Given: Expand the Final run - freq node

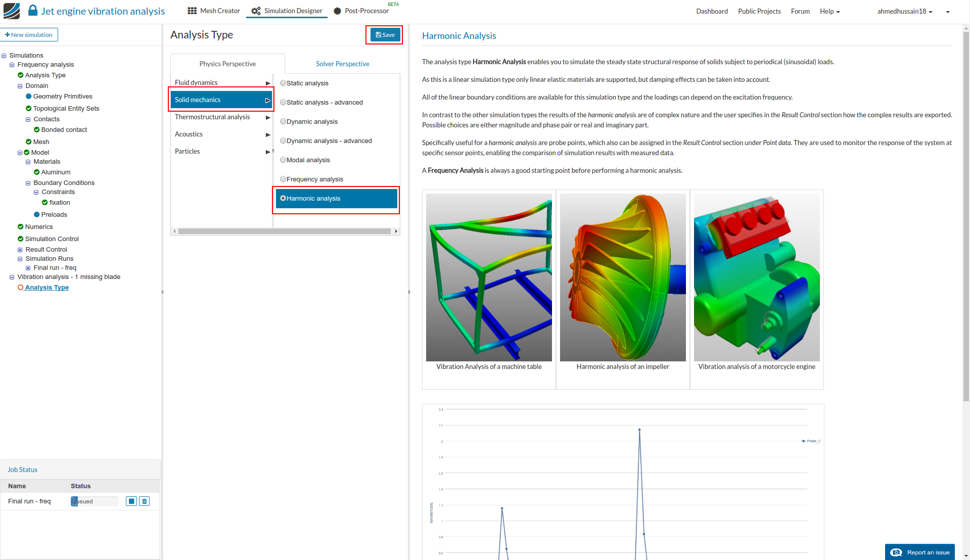Looking at the screenshot, I should (28, 268).
